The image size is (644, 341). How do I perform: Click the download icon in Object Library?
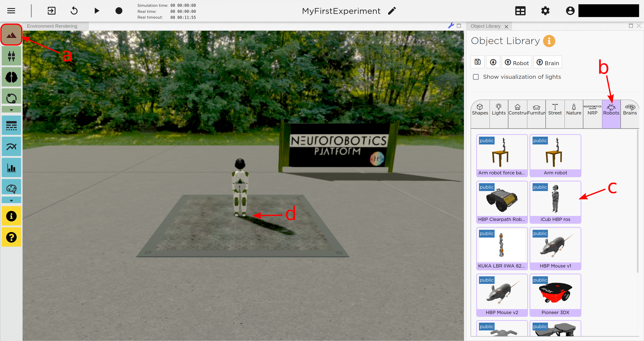coord(493,62)
